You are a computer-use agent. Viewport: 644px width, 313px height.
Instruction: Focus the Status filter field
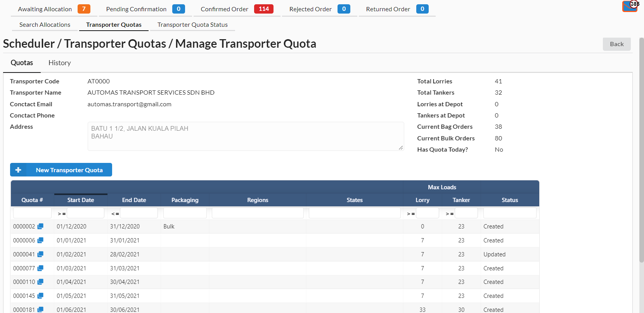coord(510,213)
